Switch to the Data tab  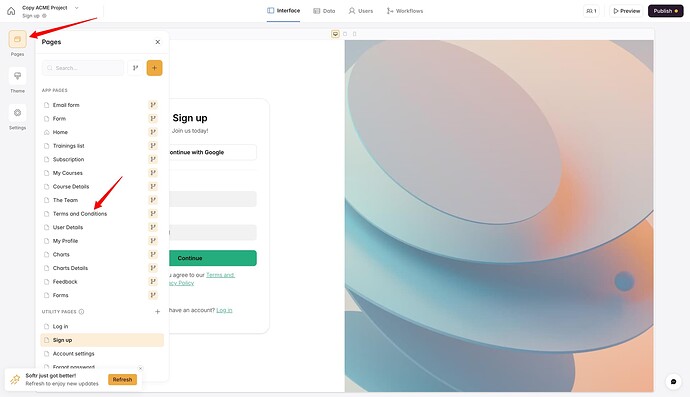pos(324,11)
